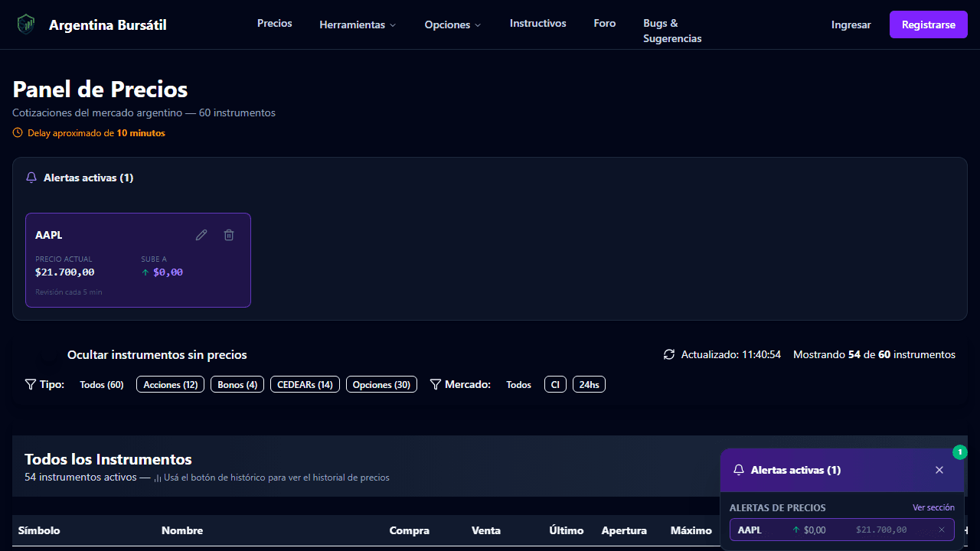
Task: Click the $0,00 target in AAPL card
Action: tap(168, 272)
